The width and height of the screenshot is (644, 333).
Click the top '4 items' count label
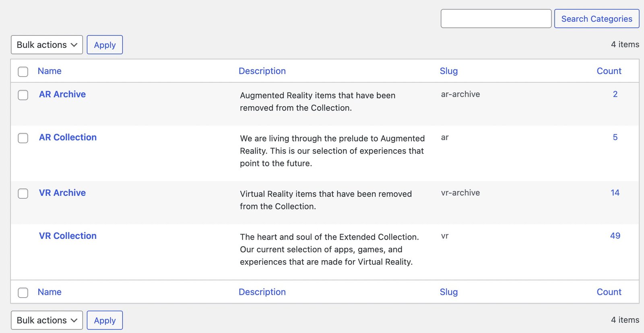tap(625, 44)
